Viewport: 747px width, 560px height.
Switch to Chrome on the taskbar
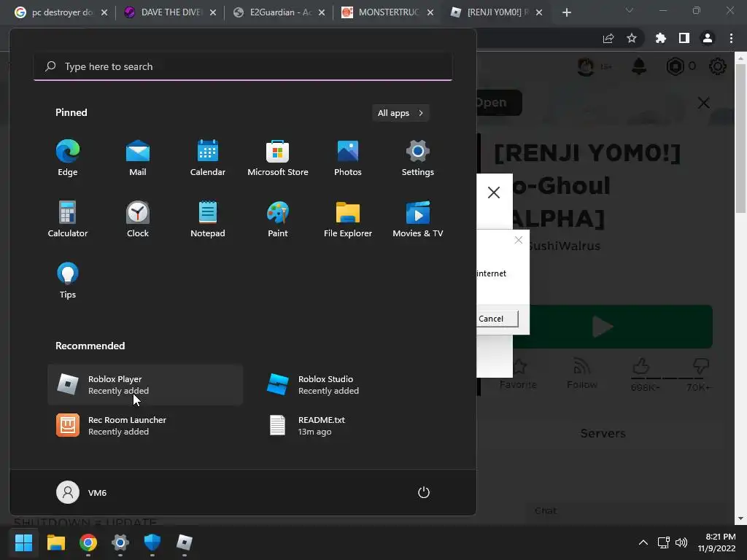tap(88, 542)
